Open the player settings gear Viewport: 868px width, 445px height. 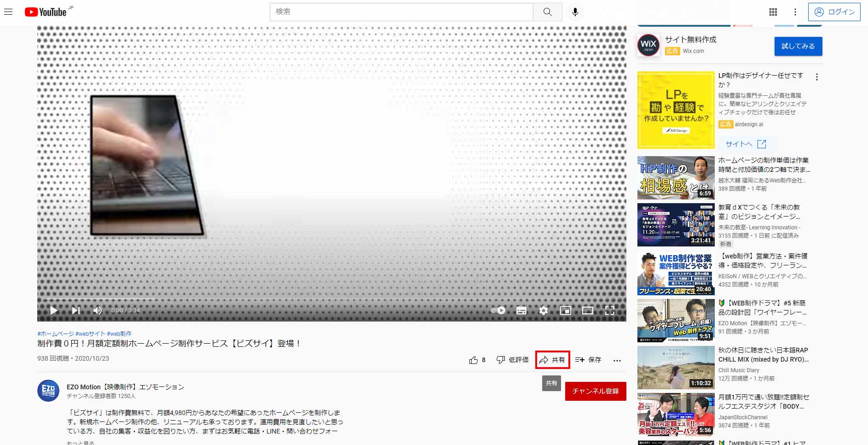(543, 310)
